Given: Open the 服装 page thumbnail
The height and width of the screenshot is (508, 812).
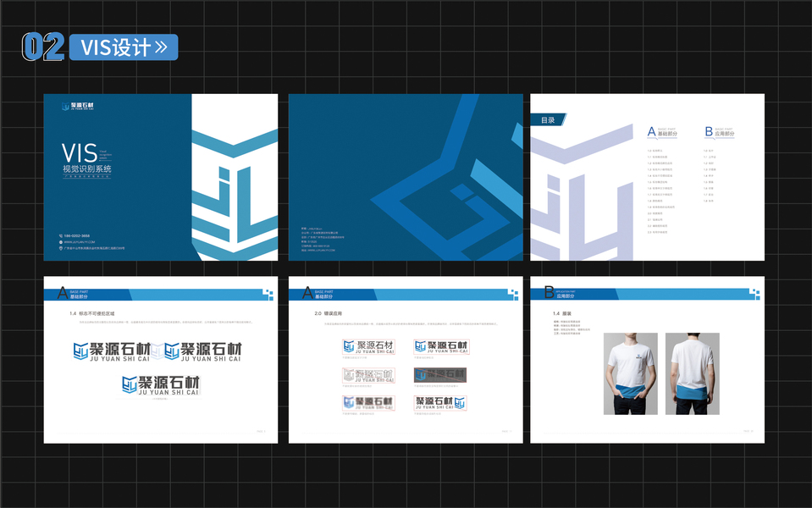Looking at the screenshot, I should (x=648, y=360).
